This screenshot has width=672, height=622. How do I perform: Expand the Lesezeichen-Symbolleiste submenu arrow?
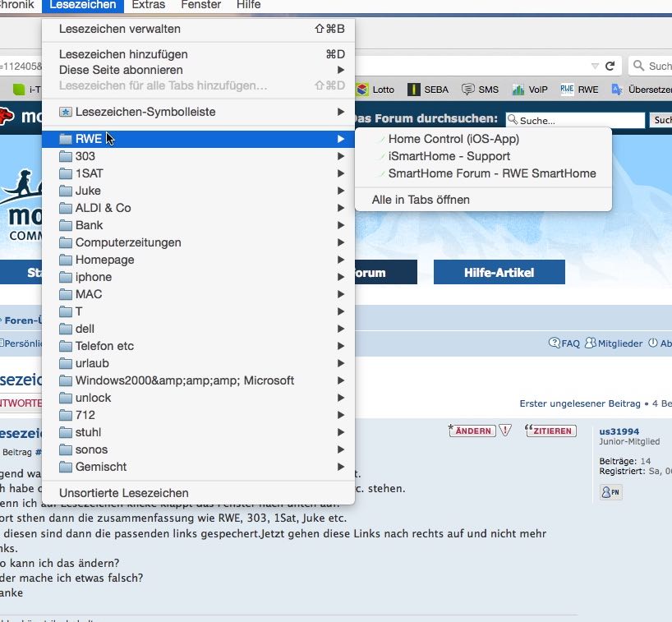click(x=341, y=112)
